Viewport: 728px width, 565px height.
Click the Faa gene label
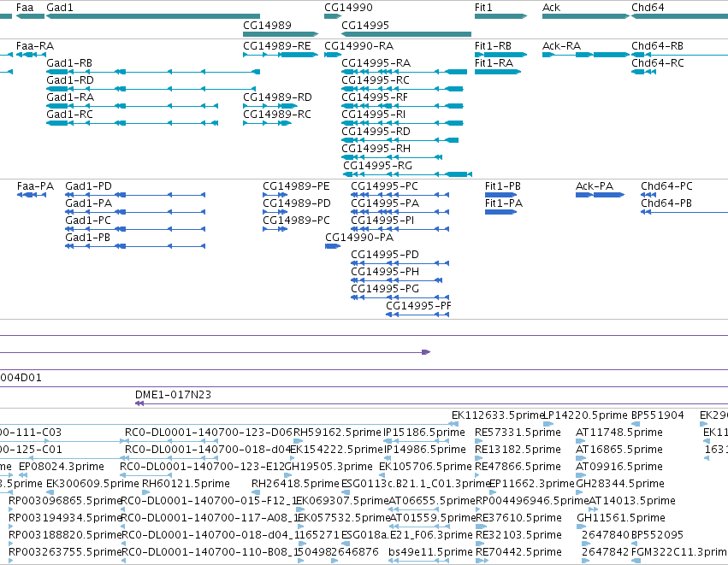(25, 8)
